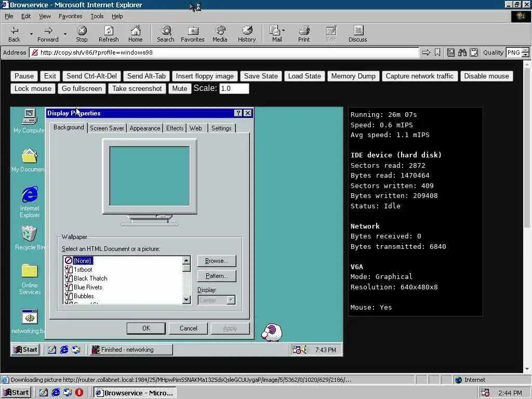Click the Browse... wallpaper button
Viewport: 532px width, 399px height.
coord(217,261)
